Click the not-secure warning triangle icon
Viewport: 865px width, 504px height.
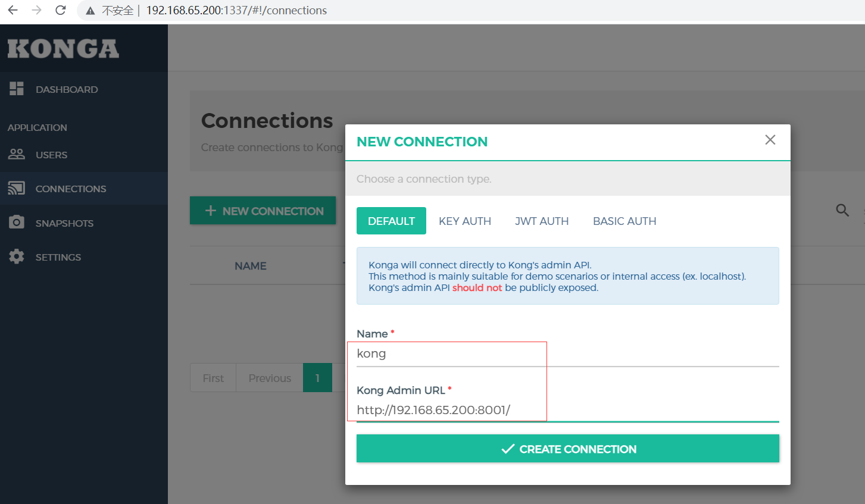click(90, 11)
